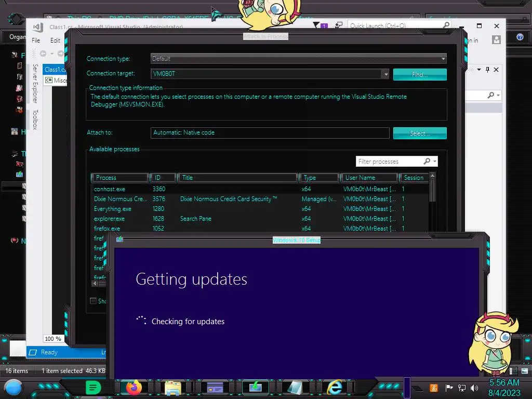The image size is (532, 399).
Task: Pin the Visual Studio side panel
Action: point(487,70)
